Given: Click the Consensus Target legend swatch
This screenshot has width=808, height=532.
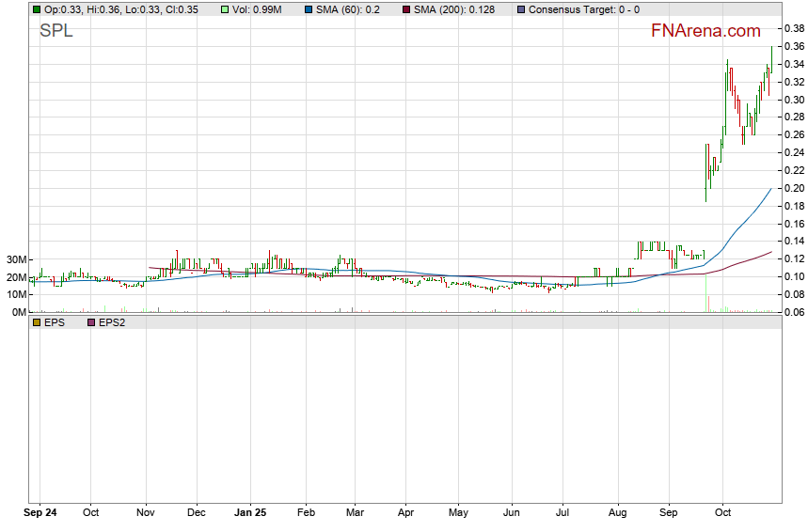Looking at the screenshot, I should pos(521,9).
